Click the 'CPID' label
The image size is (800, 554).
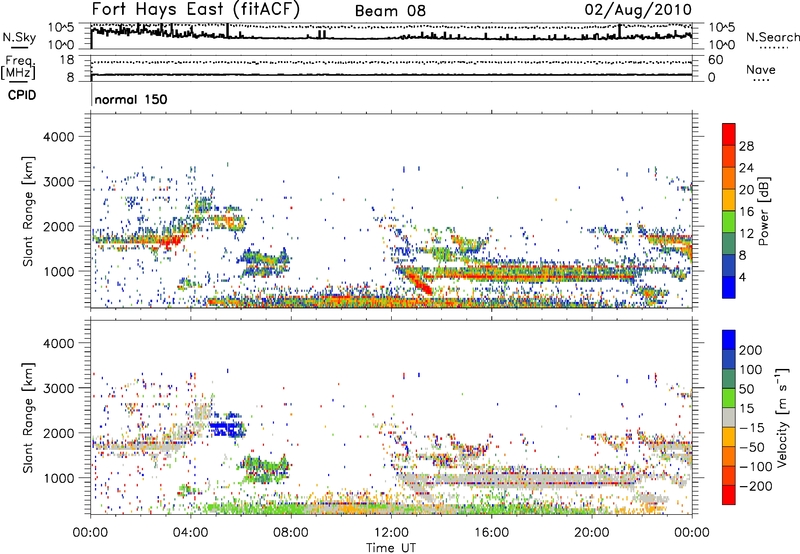pyautogui.click(x=22, y=95)
